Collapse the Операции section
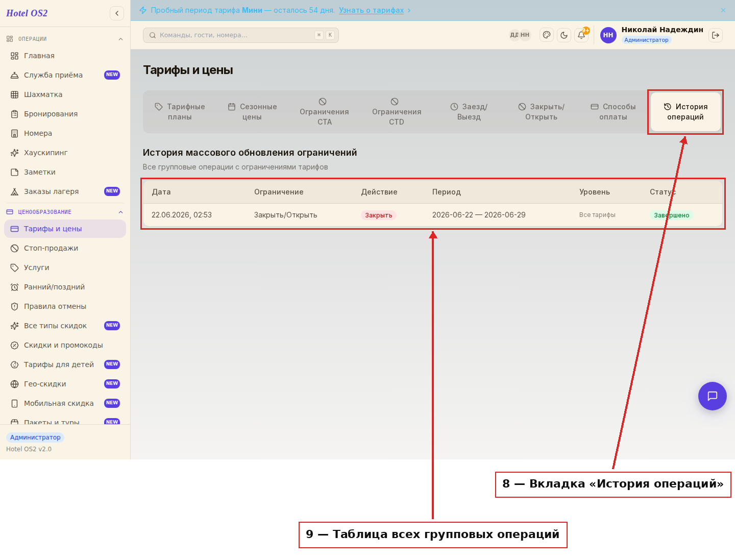 120,39
